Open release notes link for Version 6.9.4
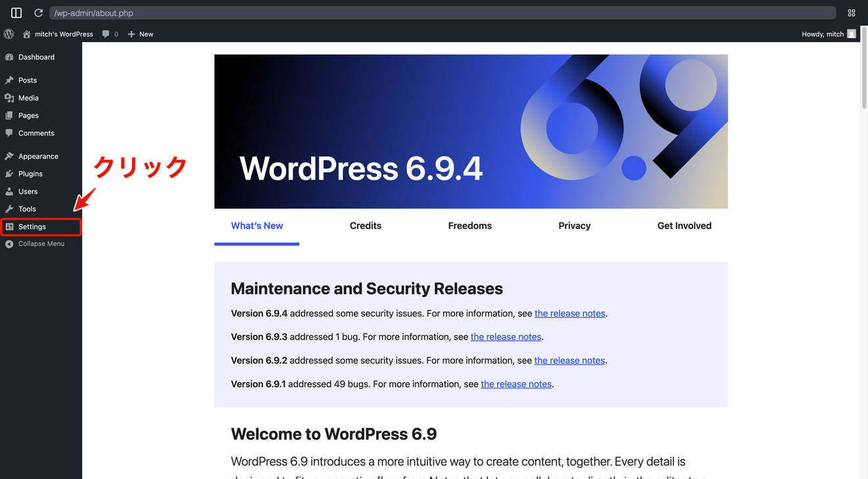868x479 pixels. coord(570,313)
